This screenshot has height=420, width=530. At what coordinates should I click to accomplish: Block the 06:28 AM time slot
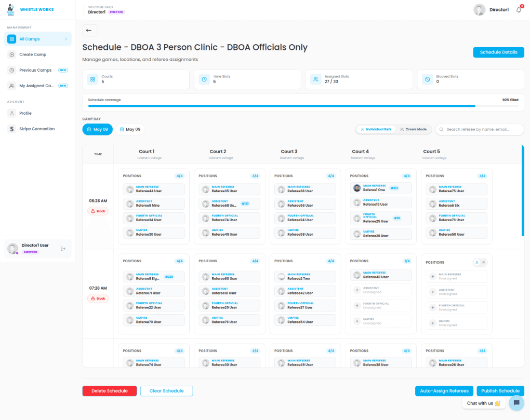point(98,211)
